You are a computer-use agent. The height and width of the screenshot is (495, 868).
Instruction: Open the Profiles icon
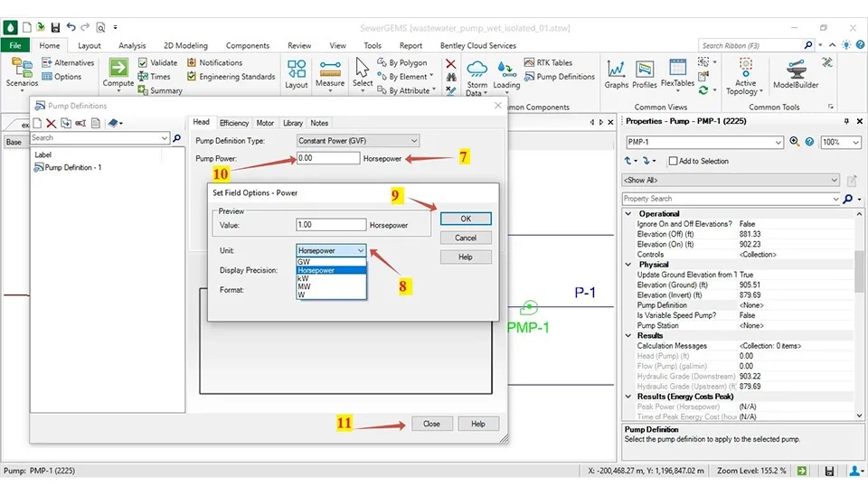(x=644, y=70)
